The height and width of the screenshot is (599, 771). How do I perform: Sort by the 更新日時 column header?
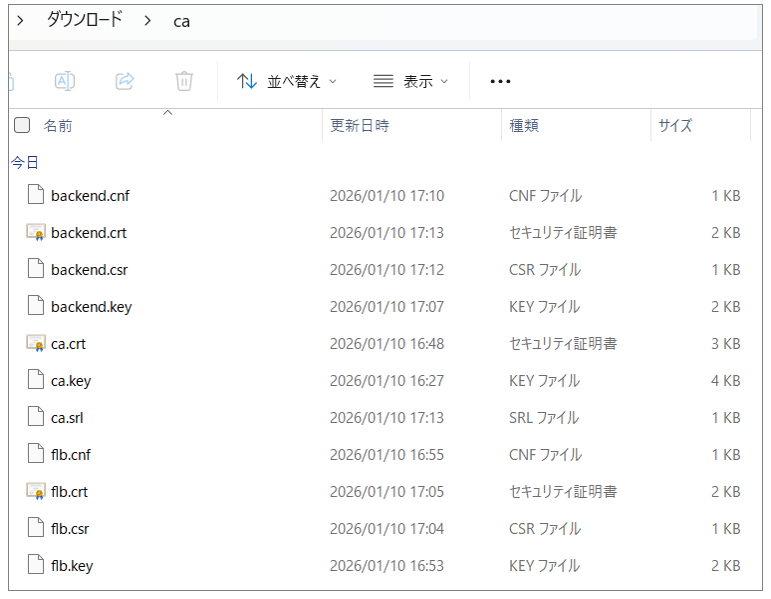click(360, 126)
